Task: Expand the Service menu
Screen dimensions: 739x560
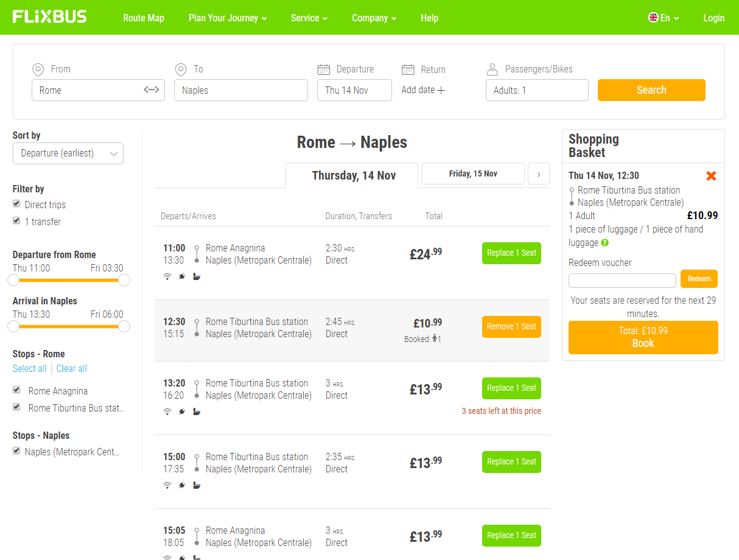Action: pos(309,18)
